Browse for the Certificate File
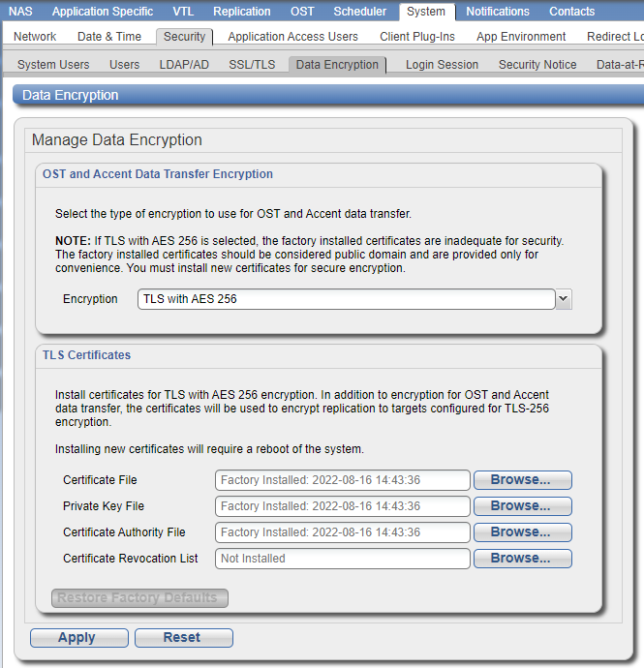Viewport: 644px width, 668px height. (520, 480)
